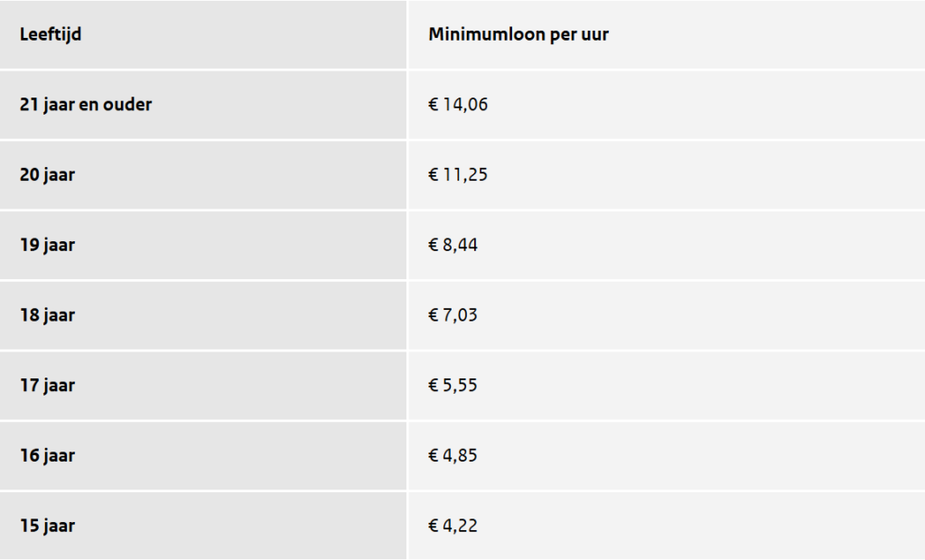
Task: Click the € 7,03 wage value
Action: 453,316
